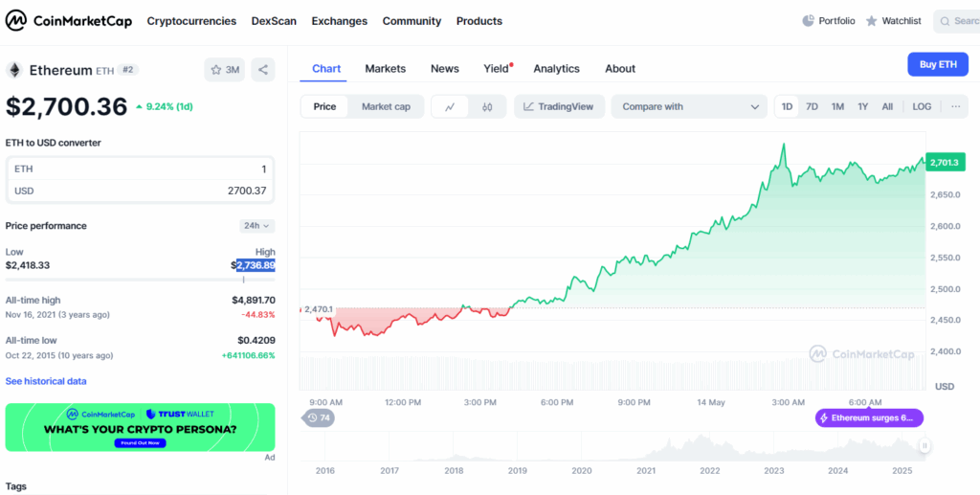Toggle chart to Market cap view
980x495 pixels.
(x=386, y=106)
